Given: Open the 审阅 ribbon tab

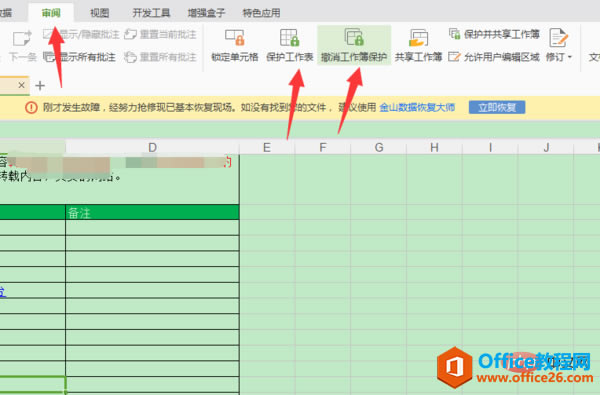Looking at the screenshot, I should point(51,13).
